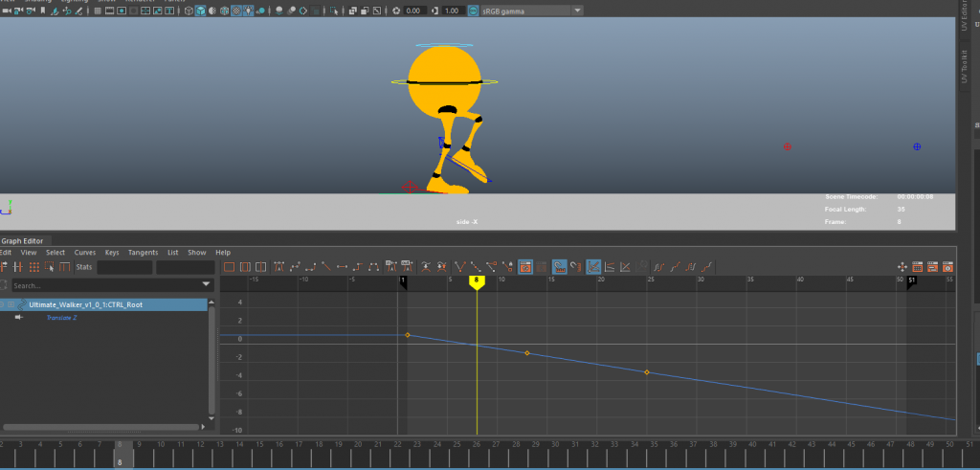Set Clamped tangents in Graph Editor toolbar
The image size is (980, 470).
click(311, 267)
